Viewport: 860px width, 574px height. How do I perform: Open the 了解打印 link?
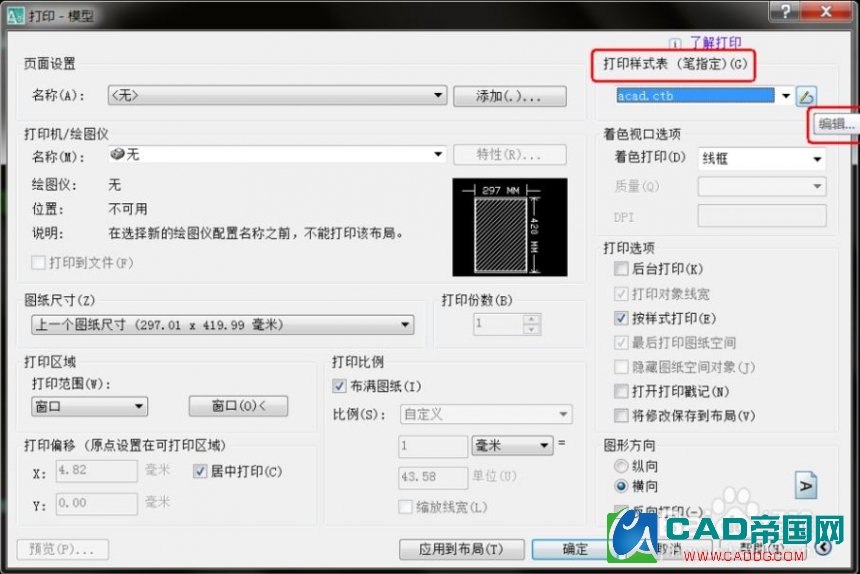[x=716, y=42]
